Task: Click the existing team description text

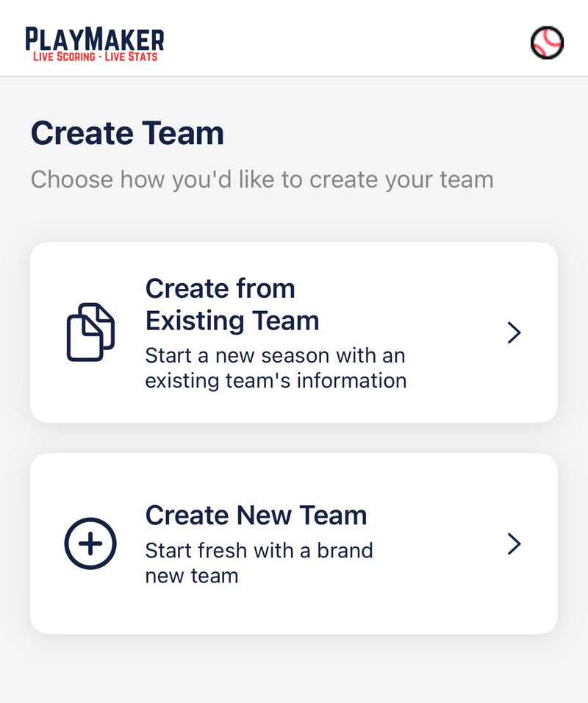Action: point(276,368)
